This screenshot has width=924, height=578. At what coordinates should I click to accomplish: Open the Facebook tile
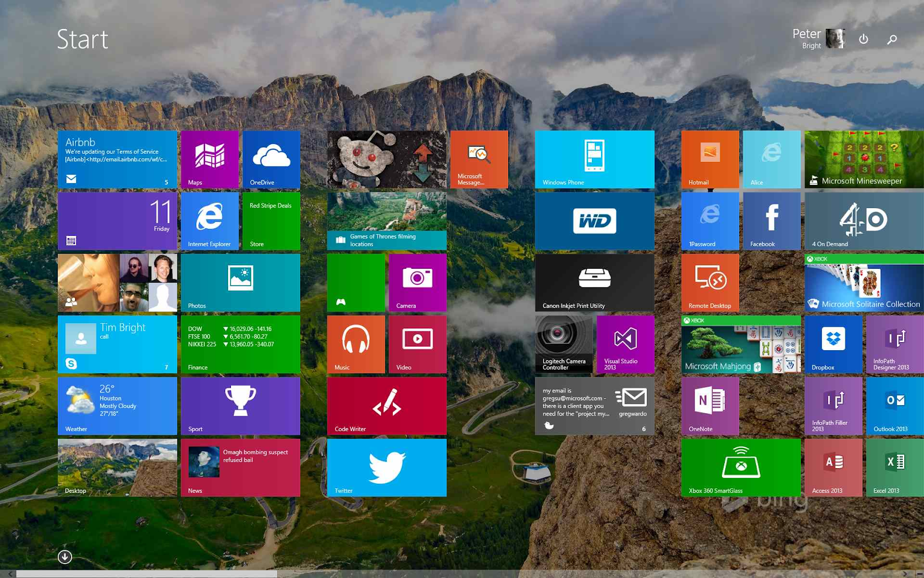(x=772, y=221)
